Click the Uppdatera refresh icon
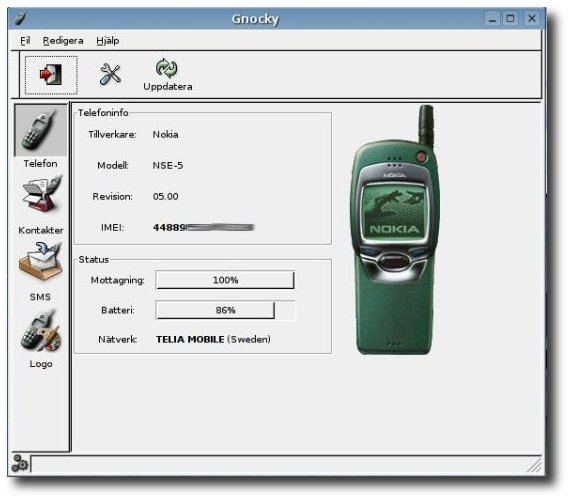 167,68
